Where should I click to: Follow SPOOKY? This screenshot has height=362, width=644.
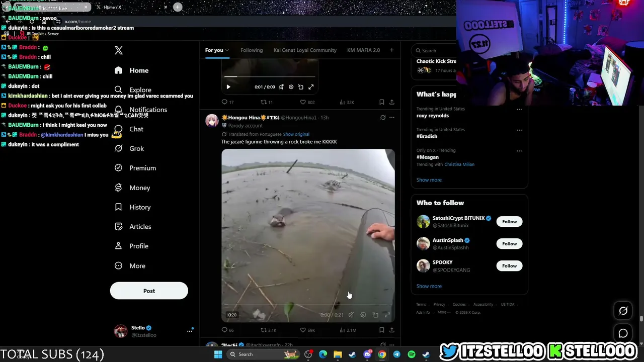pos(509,266)
